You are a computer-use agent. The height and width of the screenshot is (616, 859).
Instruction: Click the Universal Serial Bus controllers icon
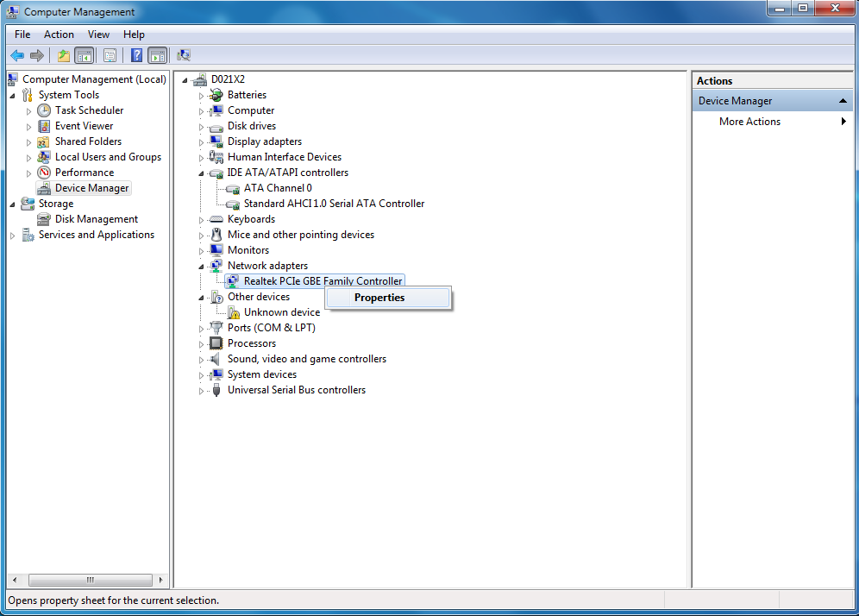point(216,390)
